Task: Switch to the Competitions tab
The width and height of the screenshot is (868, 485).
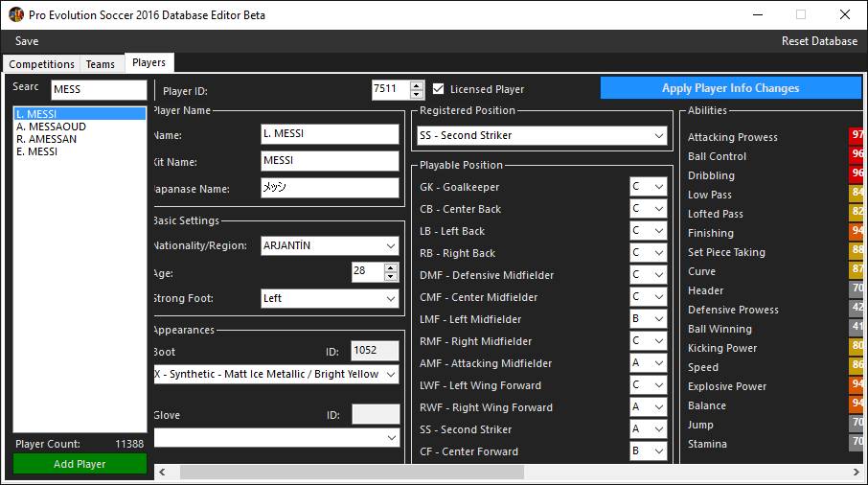Action: (x=41, y=64)
